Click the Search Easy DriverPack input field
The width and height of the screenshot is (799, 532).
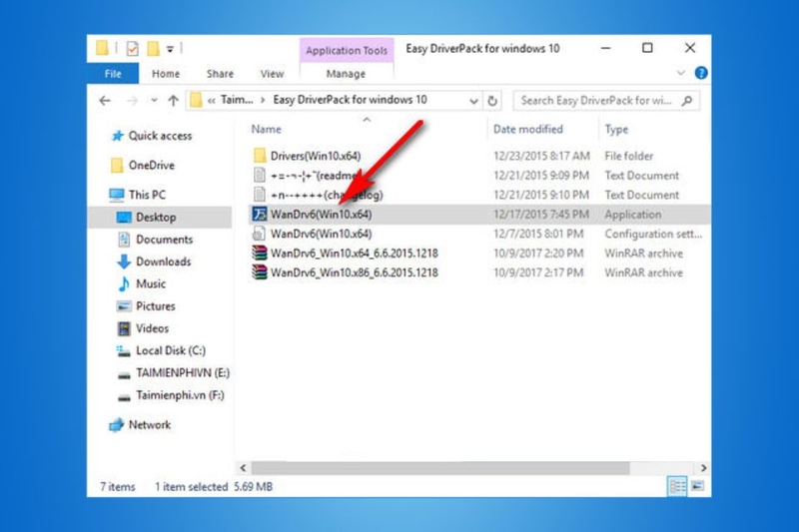pos(606,101)
